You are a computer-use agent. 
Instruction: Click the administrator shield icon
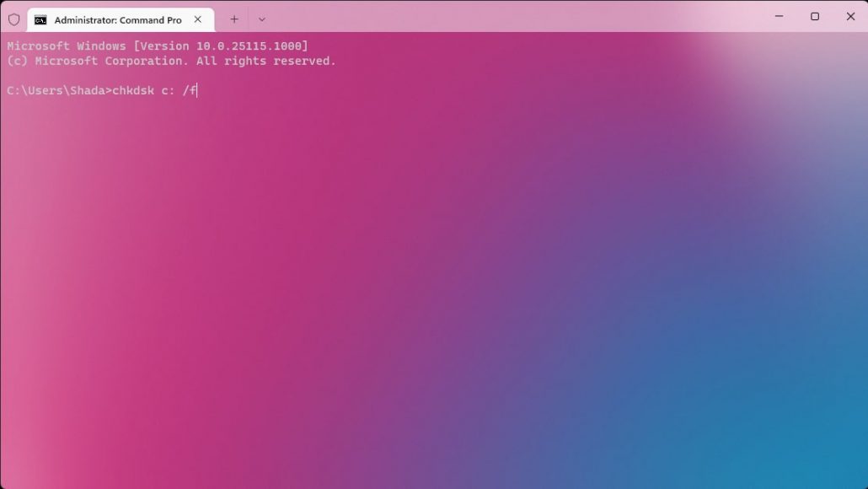[x=13, y=19]
